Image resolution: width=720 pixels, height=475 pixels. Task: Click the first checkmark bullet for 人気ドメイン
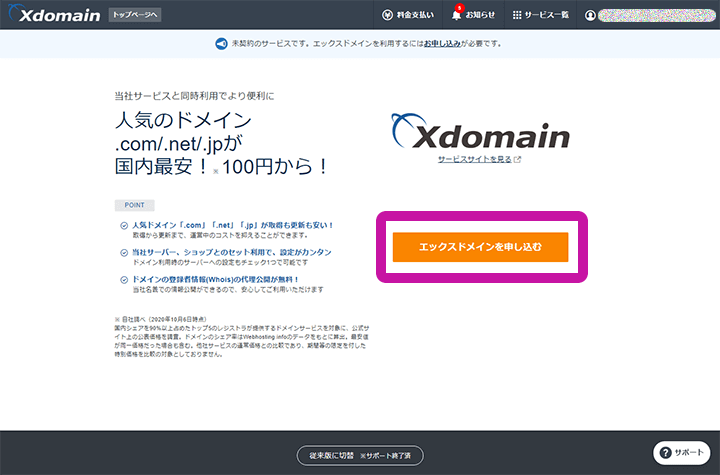[x=123, y=226]
